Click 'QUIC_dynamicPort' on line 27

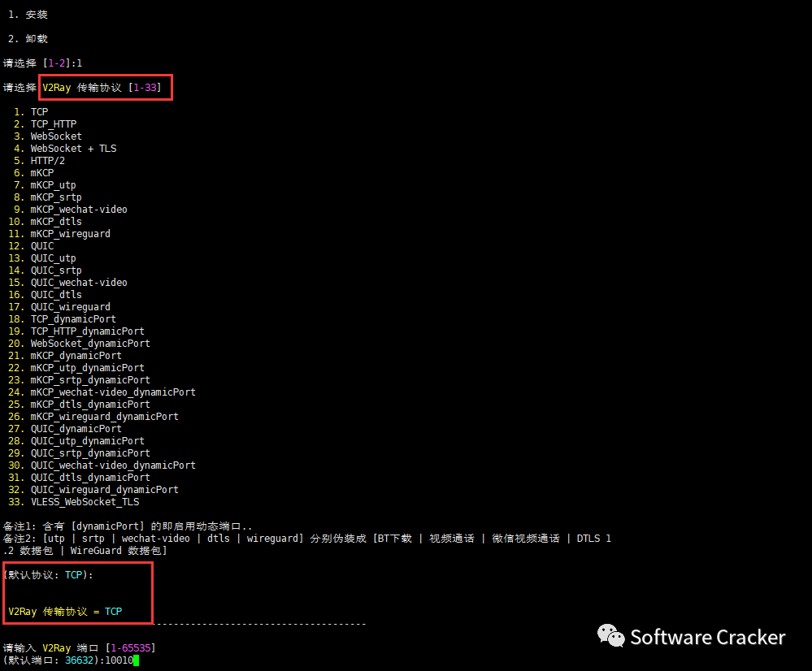(76, 429)
